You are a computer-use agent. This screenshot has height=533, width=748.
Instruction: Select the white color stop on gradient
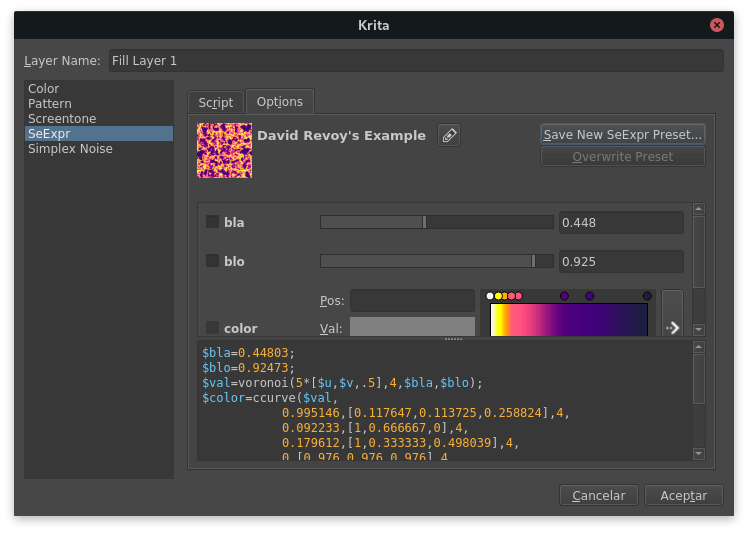click(489, 296)
